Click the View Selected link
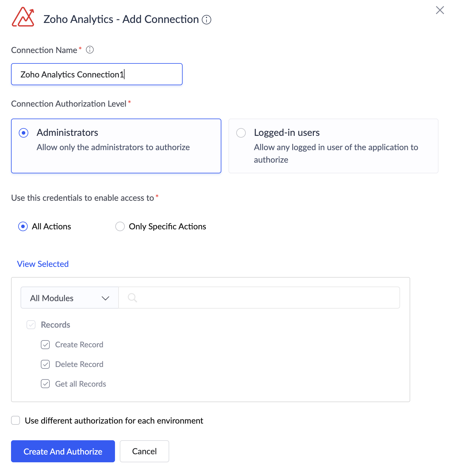Viewport: 454px width, 476px height. 43,264
